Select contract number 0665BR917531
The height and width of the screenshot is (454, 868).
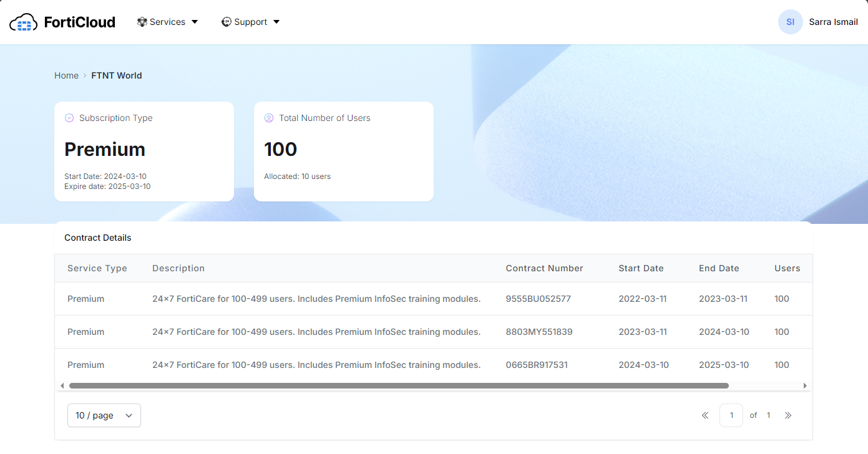[x=537, y=365]
